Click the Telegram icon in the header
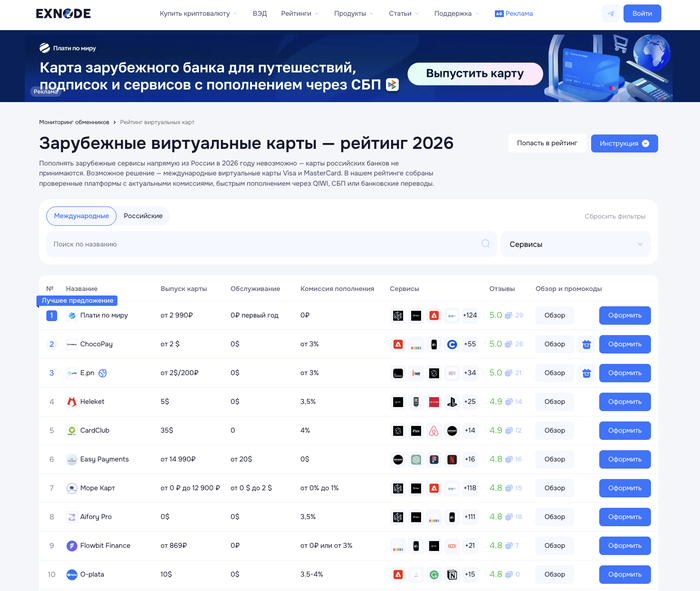 pos(610,14)
